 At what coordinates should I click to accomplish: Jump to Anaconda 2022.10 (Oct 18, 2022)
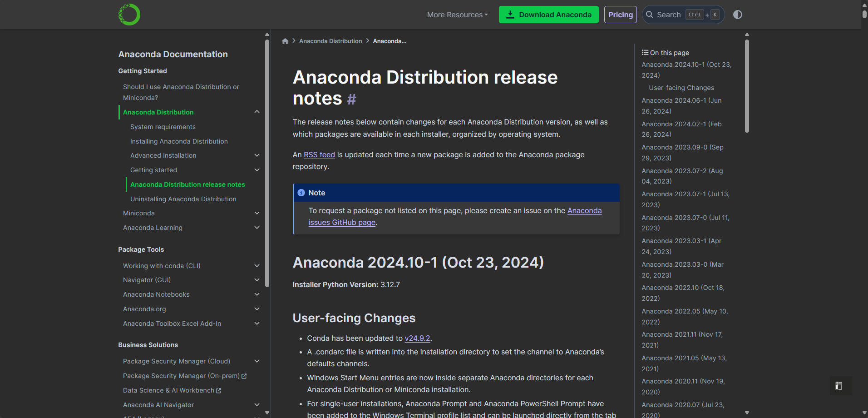(x=683, y=293)
